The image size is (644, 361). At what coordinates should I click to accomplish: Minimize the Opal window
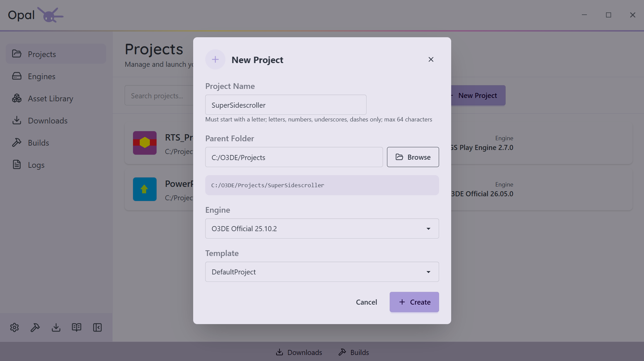[x=584, y=15]
